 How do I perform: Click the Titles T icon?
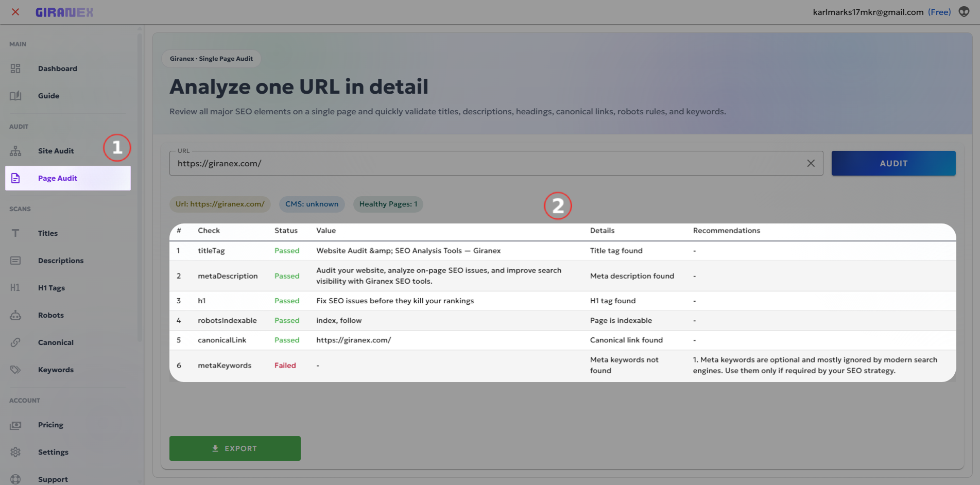(x=15, y=233)
